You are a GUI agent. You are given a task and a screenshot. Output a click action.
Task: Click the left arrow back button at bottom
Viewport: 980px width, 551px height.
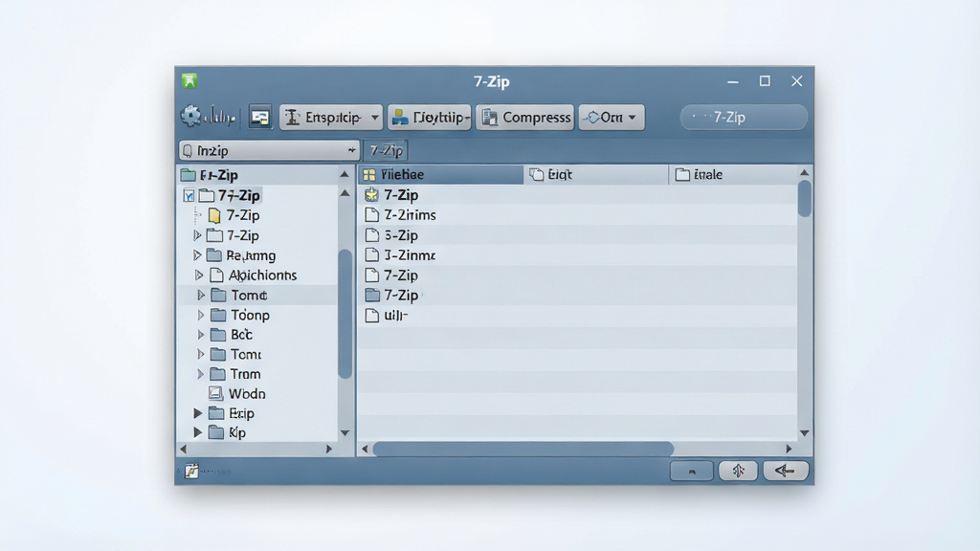[x=785, y=471]
